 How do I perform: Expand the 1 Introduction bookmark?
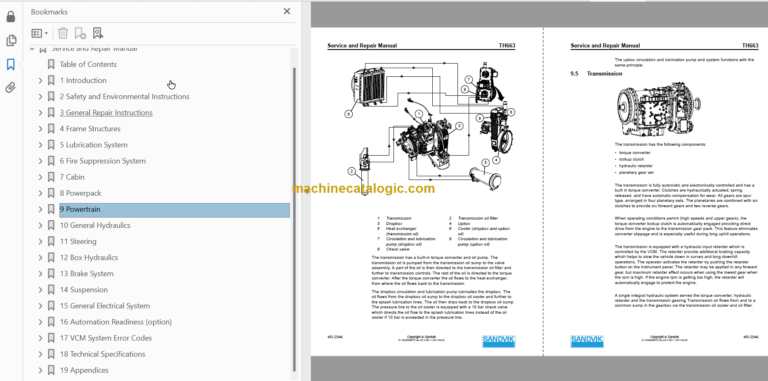[x=40, y=80]
